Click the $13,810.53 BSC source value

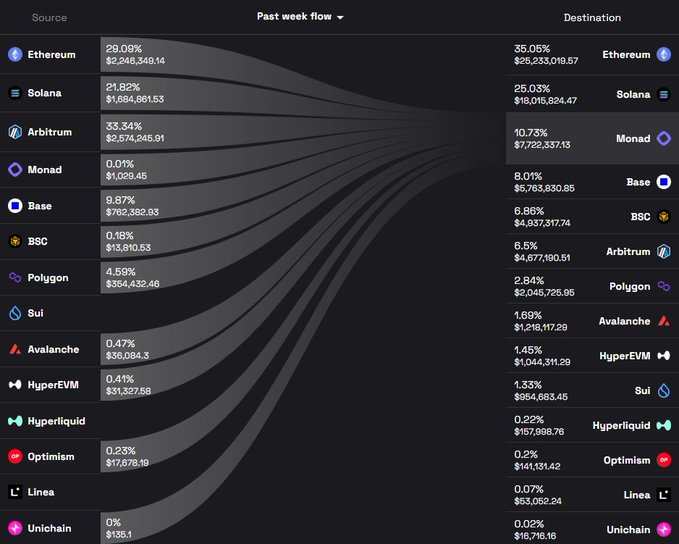[x=128, y=247]
